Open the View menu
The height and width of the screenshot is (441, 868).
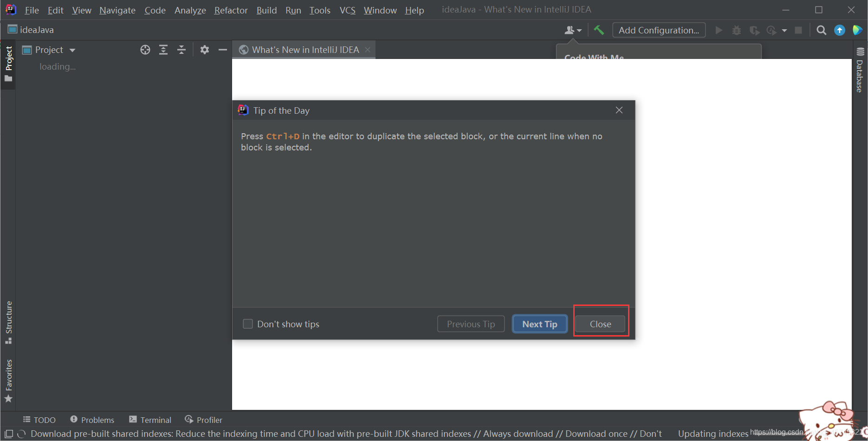(x=82, y=10)
